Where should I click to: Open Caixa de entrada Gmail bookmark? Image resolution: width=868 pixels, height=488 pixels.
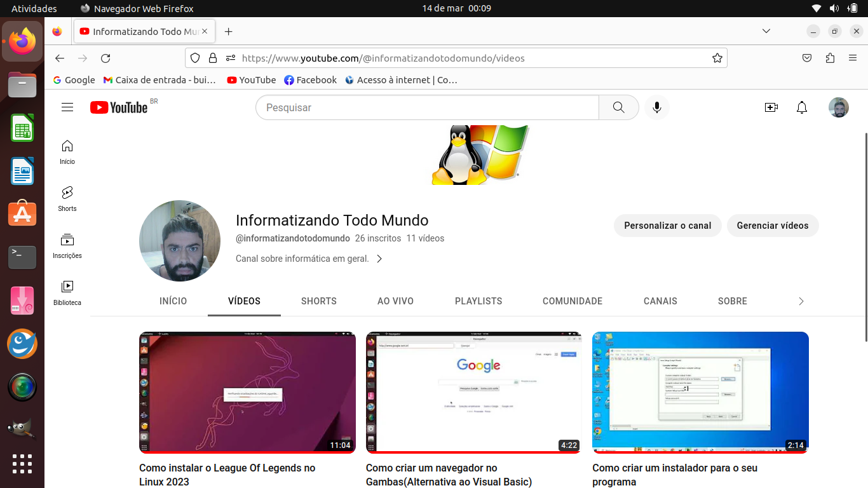pos(159,80)
